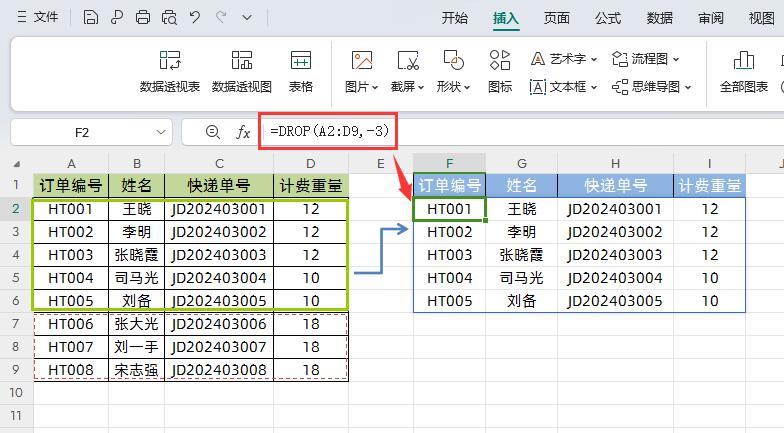Open the 全部图表 all charts gallery
This screenshot has height=433, width=784.
pyautogui.click(x=744, y=71)
